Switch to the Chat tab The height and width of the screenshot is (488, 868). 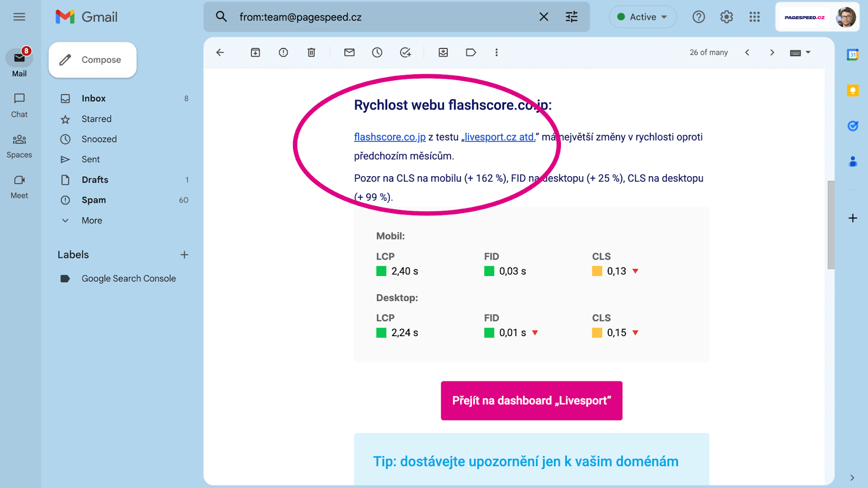(x=19, y=105)
